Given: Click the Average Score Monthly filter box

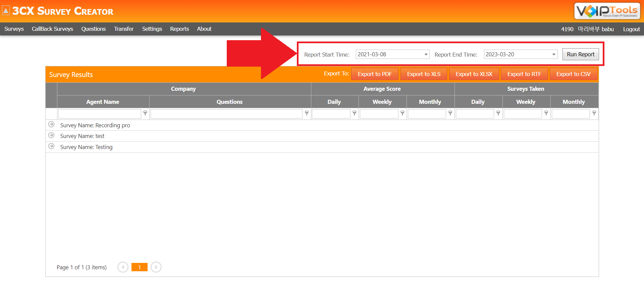Looking at the screenshot, I should click(427, 114).
